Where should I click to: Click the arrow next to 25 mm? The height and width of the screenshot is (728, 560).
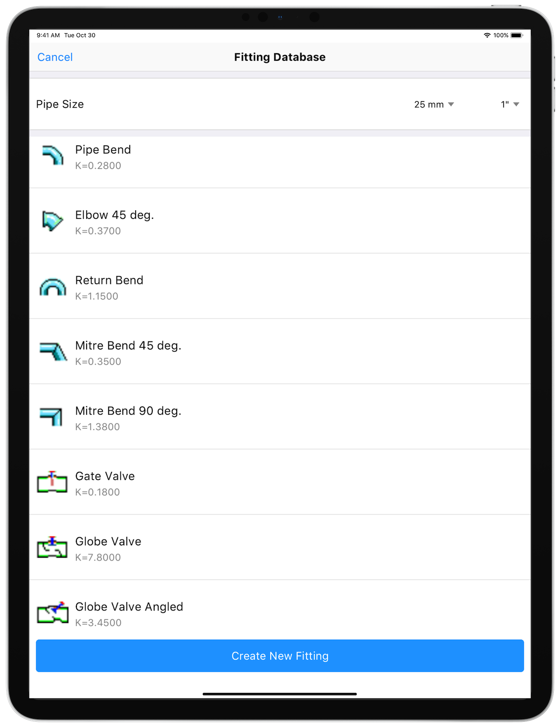tap(451, 104)
